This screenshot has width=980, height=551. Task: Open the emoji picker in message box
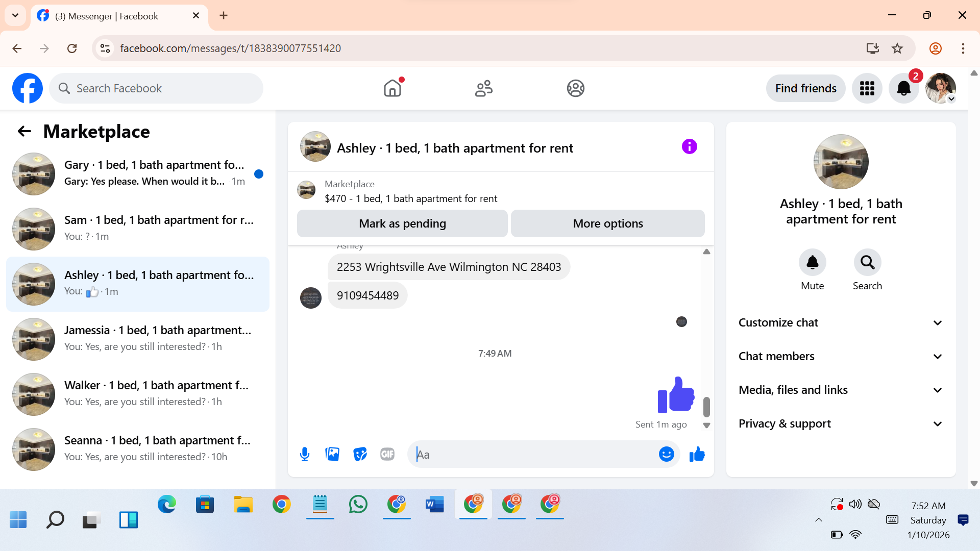tap(666, 454)
